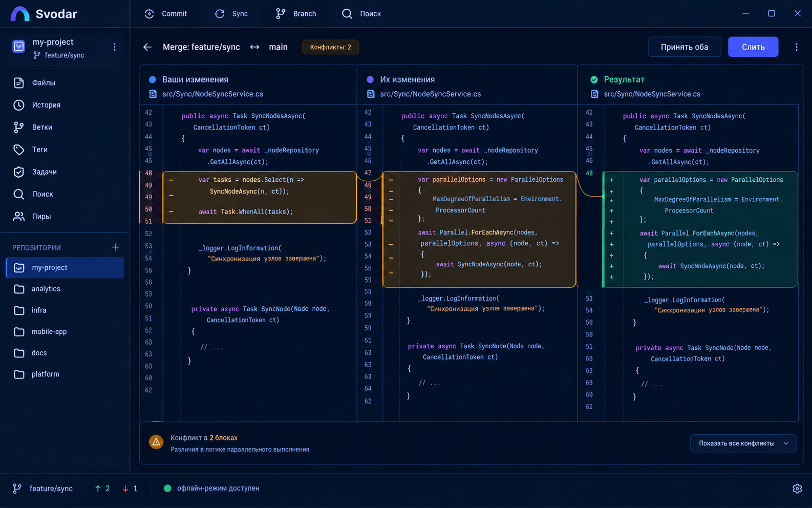Click line await Task.WhenAll(tasks) in your changes
Viewport: 812px width, 508px height.
[x=246, y=212]
